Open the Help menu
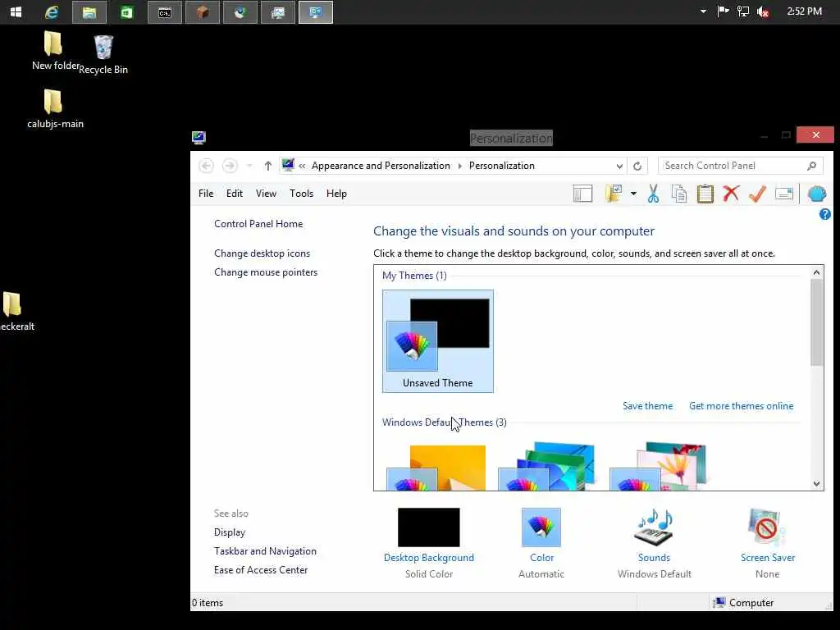The width and height of the screenshot is (840, 630). tap(336, 194)
